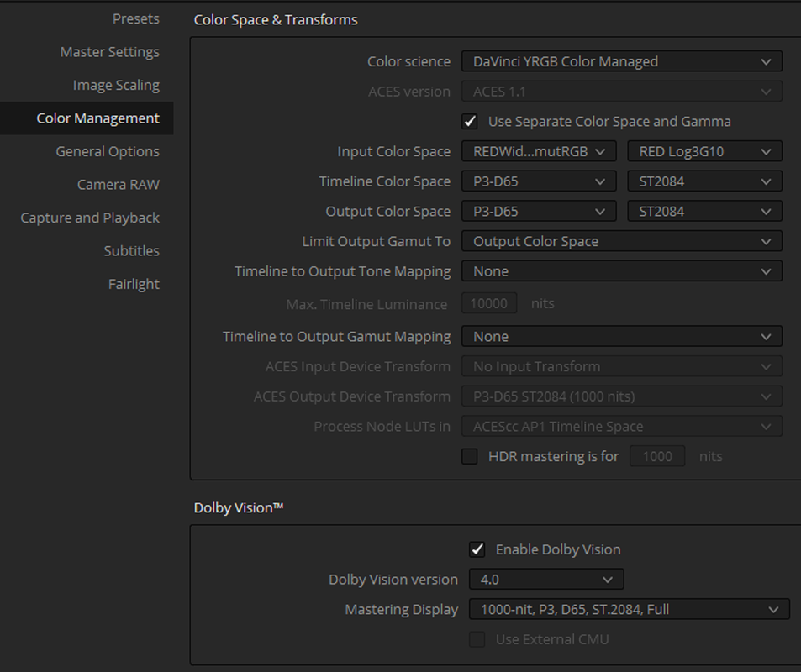Switch to Image Scaling settings
801x672 pixels.
pos(116,86)
